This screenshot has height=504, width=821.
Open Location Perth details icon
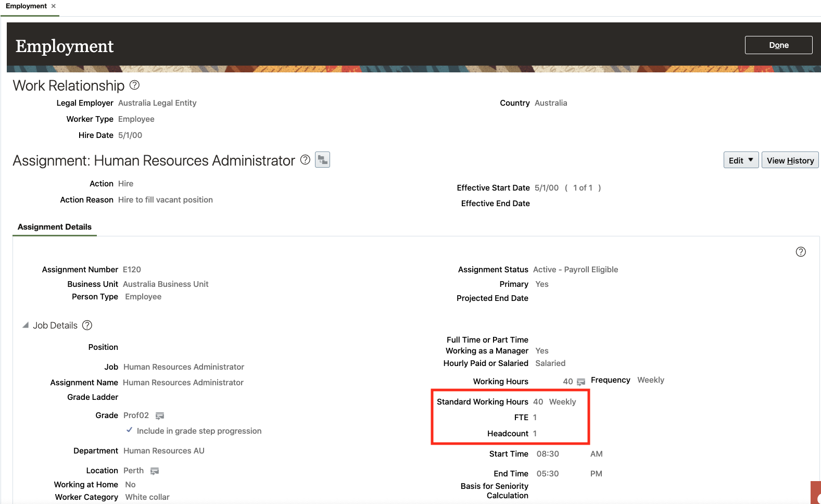click(155, 471)
